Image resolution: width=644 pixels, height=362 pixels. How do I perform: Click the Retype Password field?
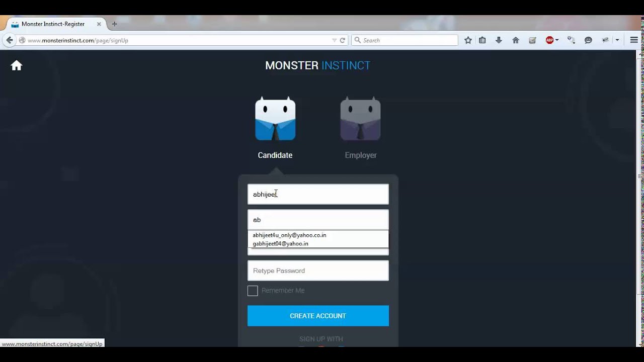click(318, 270)
